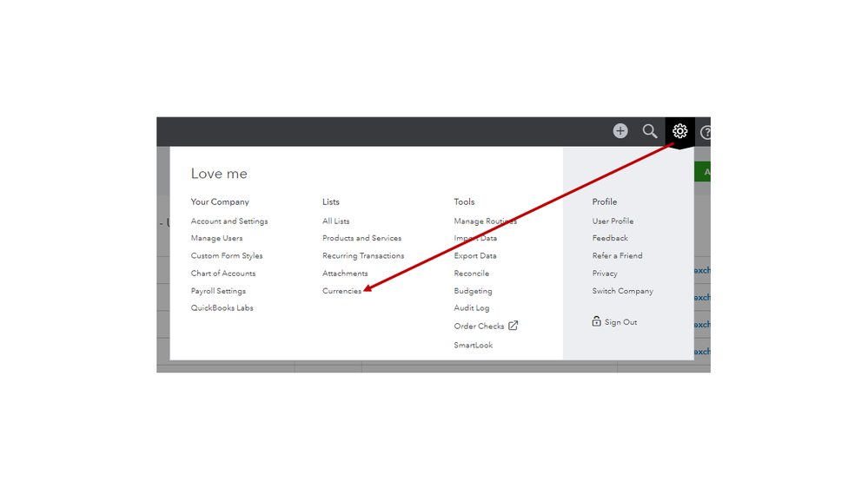Screen dimensions: 868x488
Task: Select All Lists
Action: tap(336, 221)
